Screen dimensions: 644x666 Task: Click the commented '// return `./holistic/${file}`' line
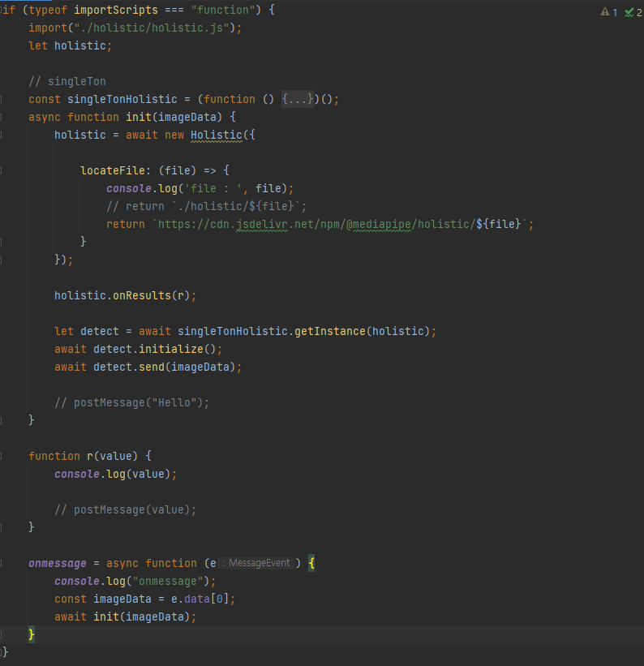click(207, 206)
